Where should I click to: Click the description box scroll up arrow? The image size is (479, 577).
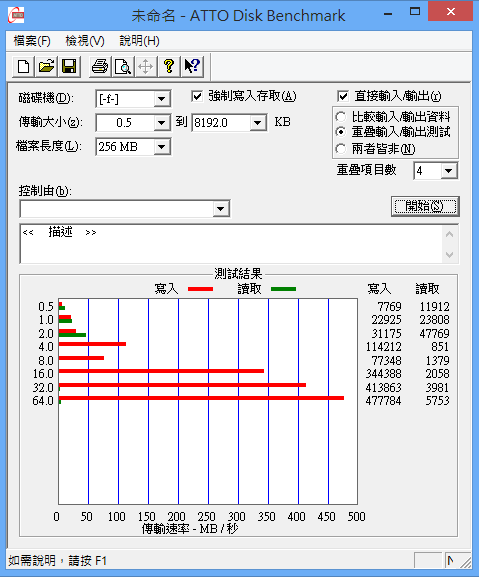coord(450,234)
